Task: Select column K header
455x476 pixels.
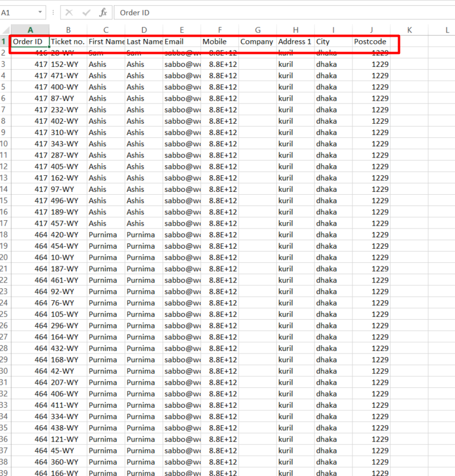Action: tap(409, 30)
